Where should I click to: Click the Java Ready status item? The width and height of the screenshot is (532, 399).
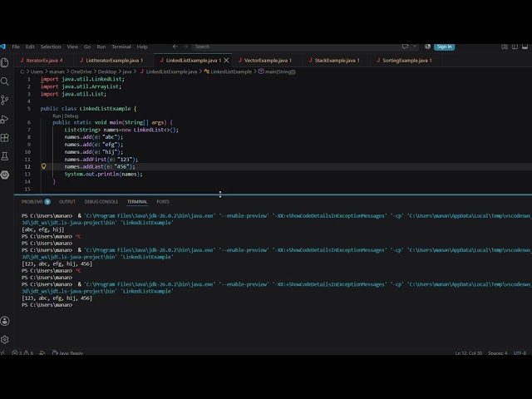click(68, 352)
